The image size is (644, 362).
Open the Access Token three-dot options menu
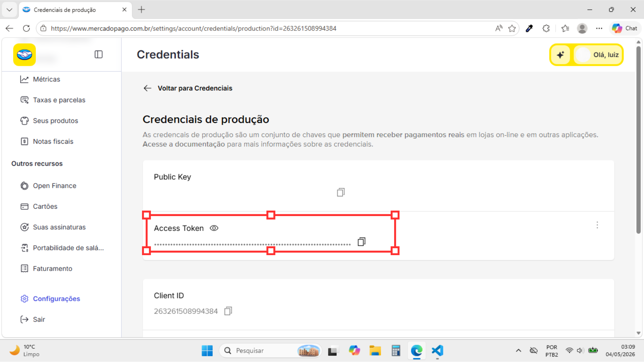tap(597, 225)
